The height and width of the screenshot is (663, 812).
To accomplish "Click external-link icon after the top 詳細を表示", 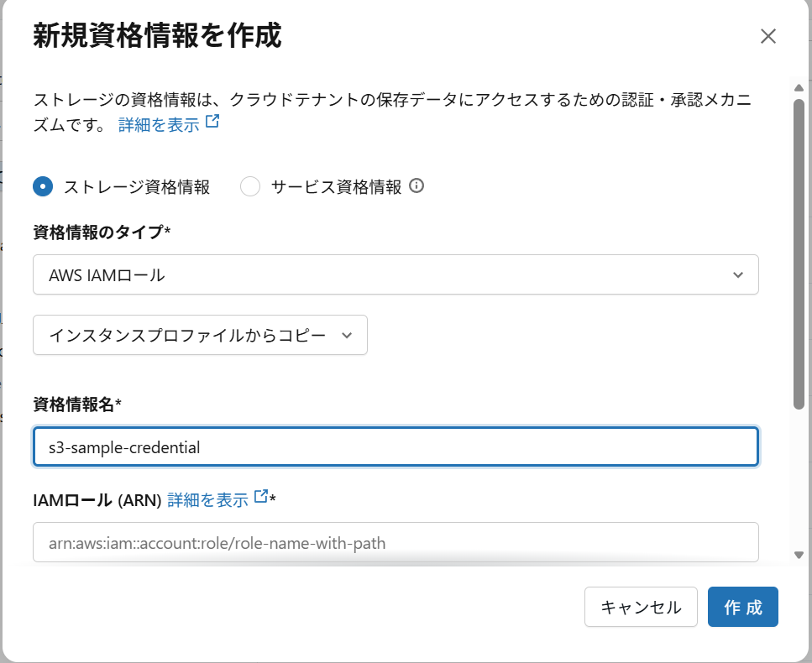I will [212, 121].
